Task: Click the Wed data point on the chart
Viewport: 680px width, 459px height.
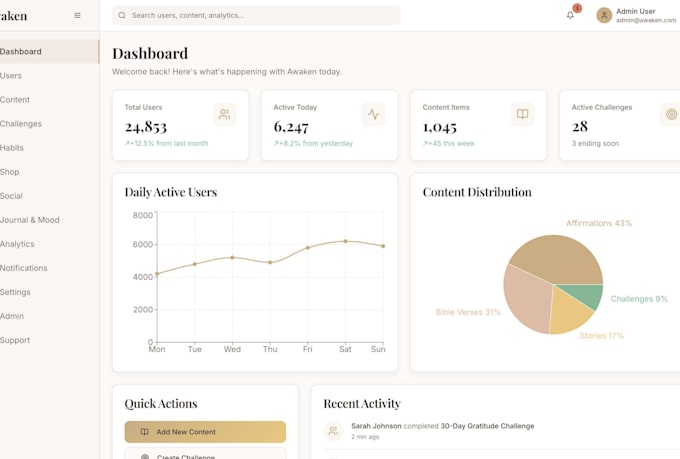Action: [x=232, y=258]
